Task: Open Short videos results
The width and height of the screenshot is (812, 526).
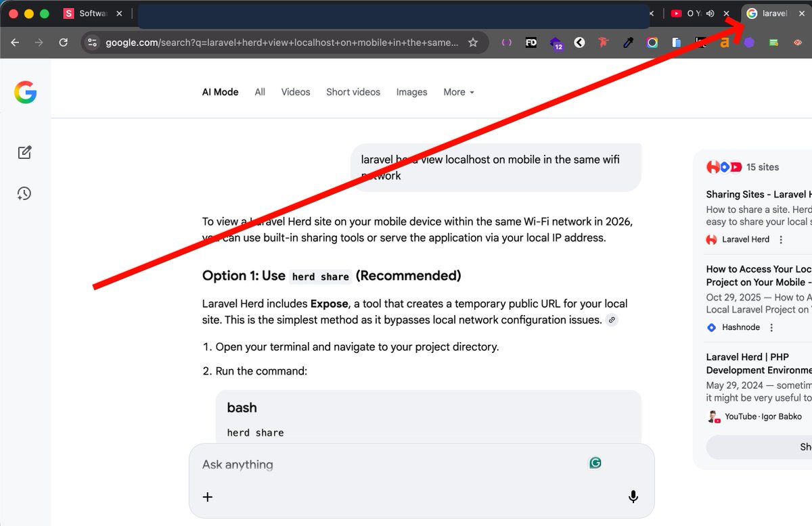Action: (x=353, y=92)
